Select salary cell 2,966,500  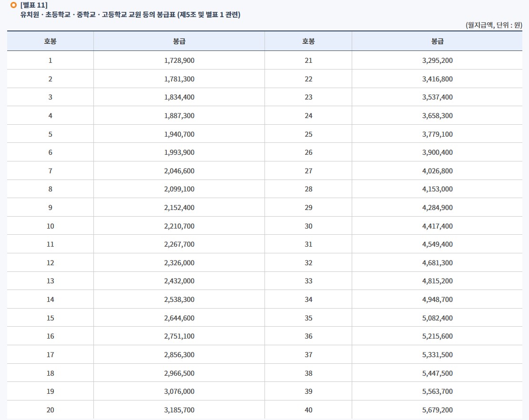(179, 373)
